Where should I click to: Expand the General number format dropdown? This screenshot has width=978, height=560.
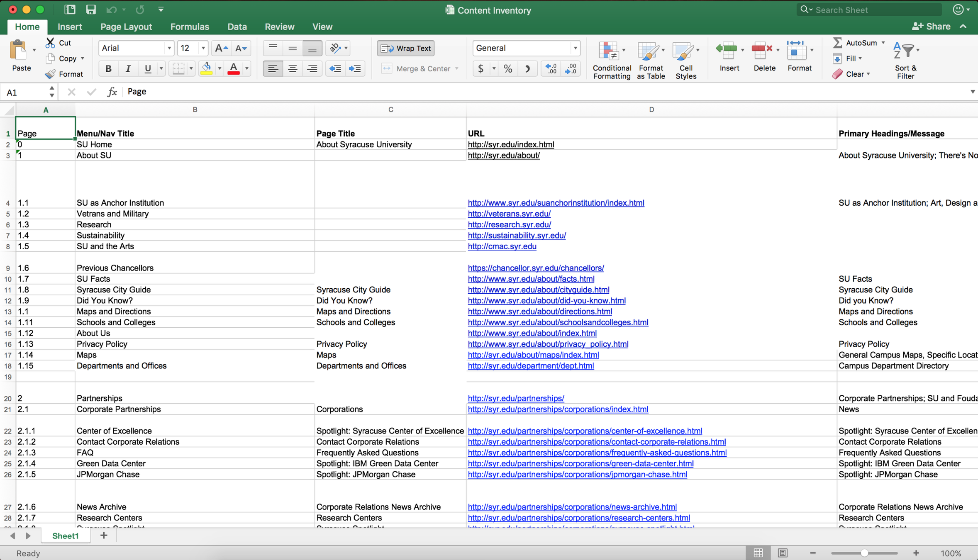click(575, 48)
